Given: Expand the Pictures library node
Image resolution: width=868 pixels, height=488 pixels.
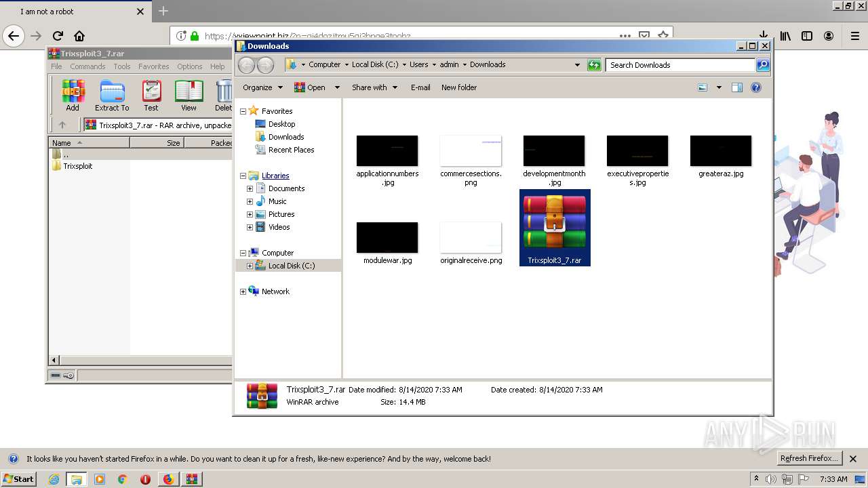Looking at the screenshot, I should tap(250, 214).
